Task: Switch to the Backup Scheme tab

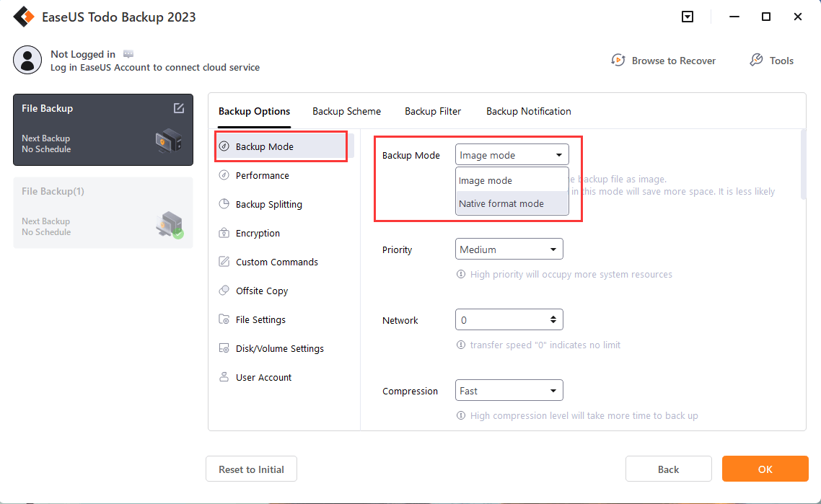Action: tap(346, 111)
